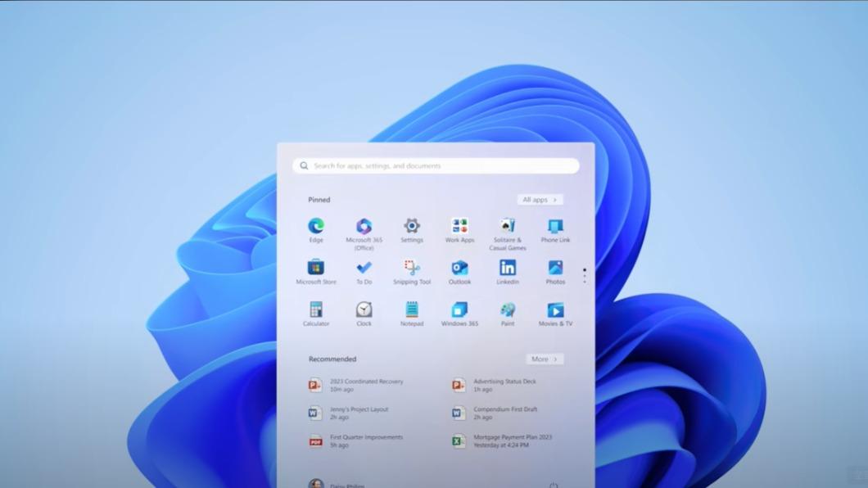The width and height of the screenshot is (868, 488).
Task: Open the Snipping Tool
Action: pos(412,272)
